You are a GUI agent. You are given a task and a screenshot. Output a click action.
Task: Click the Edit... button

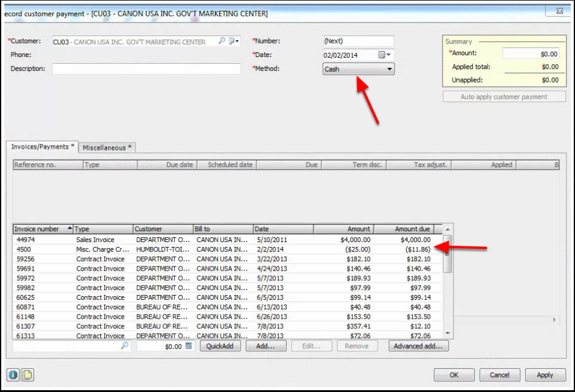tap(311, 346)
